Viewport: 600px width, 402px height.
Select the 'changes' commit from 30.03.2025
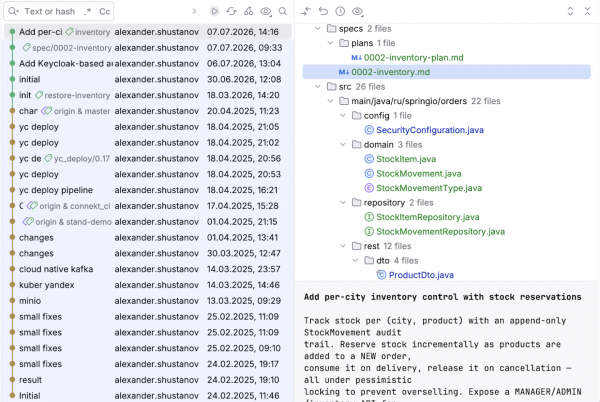(147, 254)
